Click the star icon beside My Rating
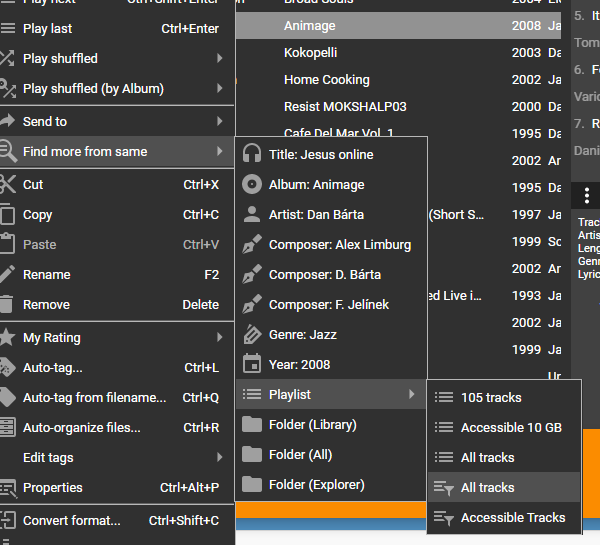This screenshot has height=545, width=600. coord(8,338)
